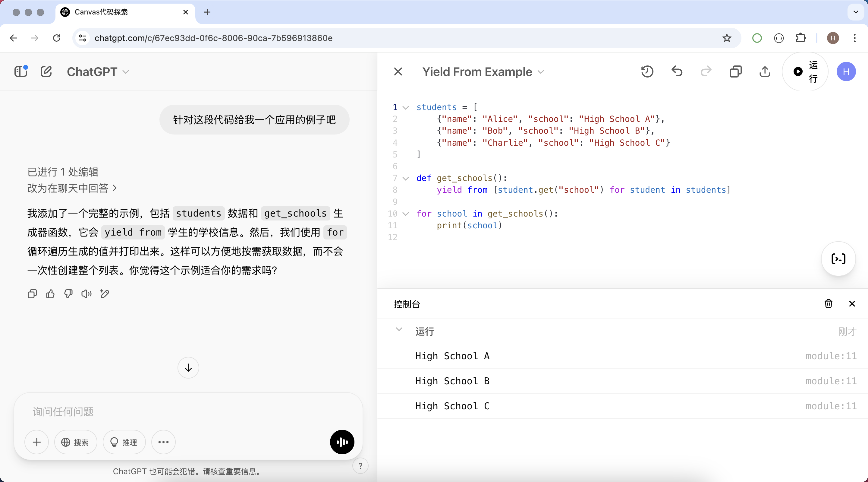Click the thumbs up icon on response

[50, 294]
